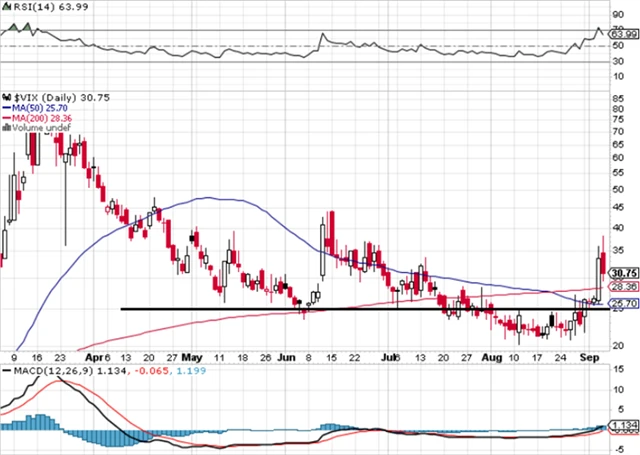
Task: Click the 65 level on the price axis
Action: (618, 144)
